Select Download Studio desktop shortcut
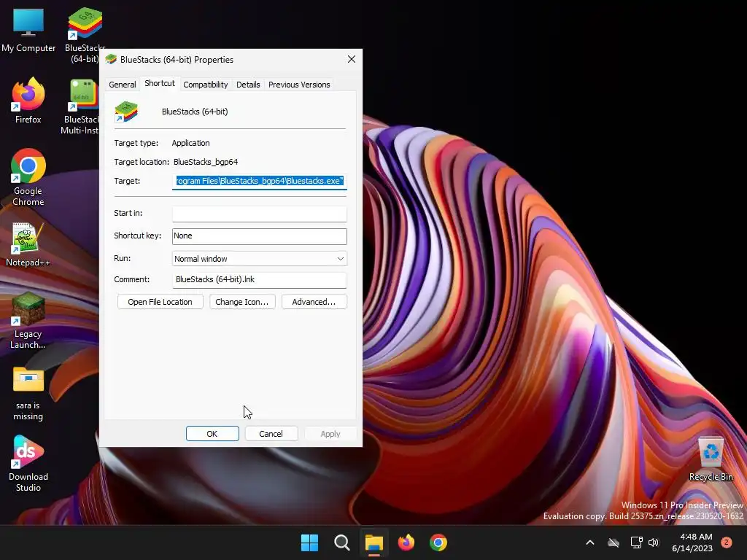Screen dimensions: 747x560 tap(28, 464)
